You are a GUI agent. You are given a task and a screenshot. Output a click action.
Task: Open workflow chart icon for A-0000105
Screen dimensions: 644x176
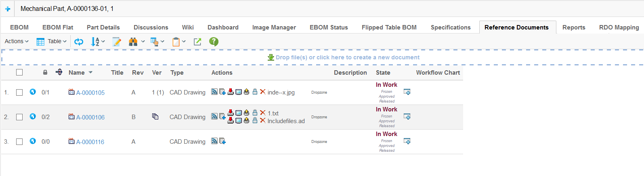[x=407, y=92]
